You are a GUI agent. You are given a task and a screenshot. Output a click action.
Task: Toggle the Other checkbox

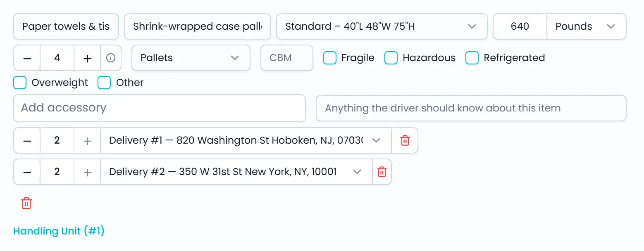[104, 83]
